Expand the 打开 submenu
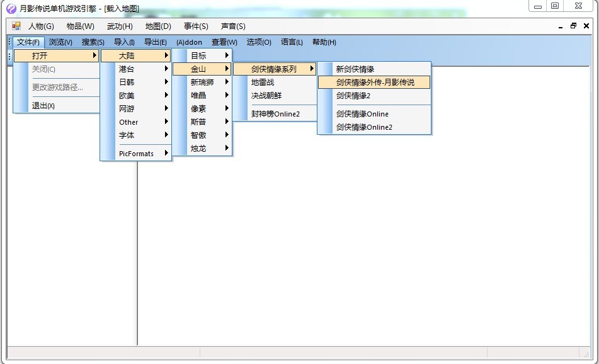 click(x=56, y=56)
